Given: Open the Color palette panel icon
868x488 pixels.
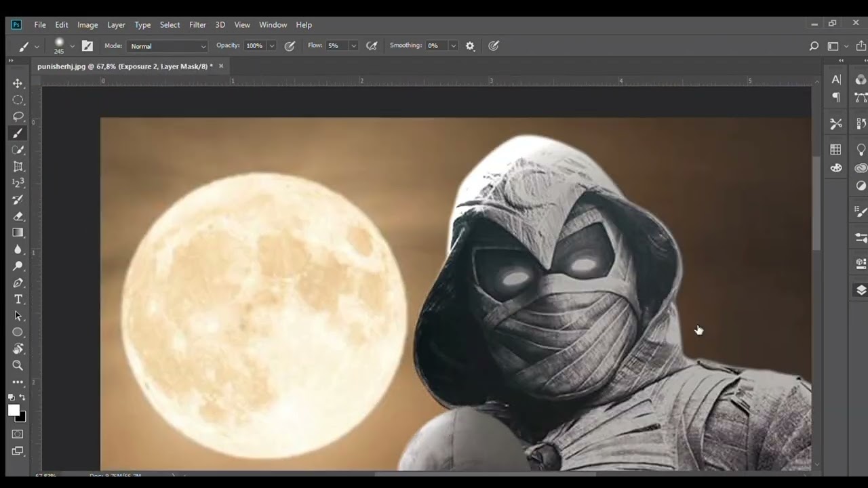Looking at the screenshot, I should 836,167.
